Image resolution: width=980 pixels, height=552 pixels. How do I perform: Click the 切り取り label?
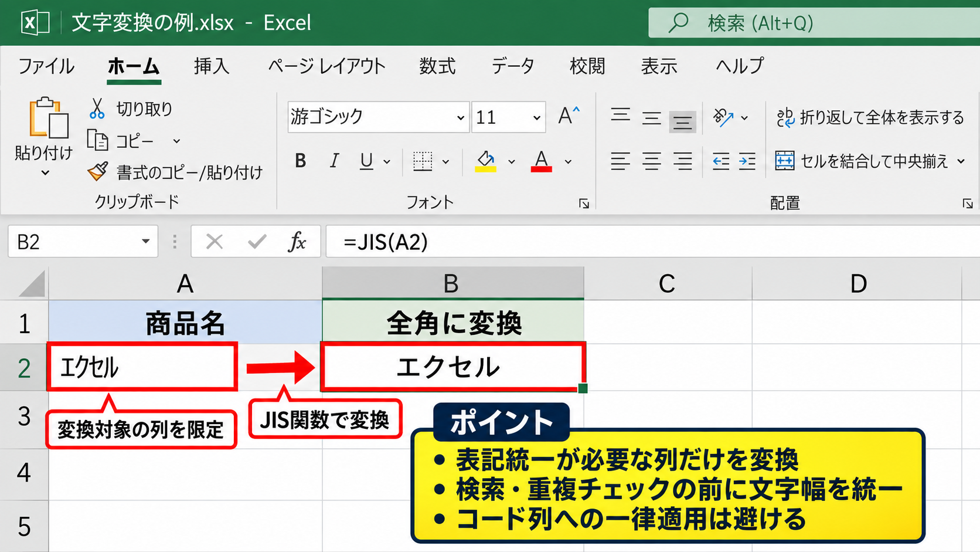(144, 109)
